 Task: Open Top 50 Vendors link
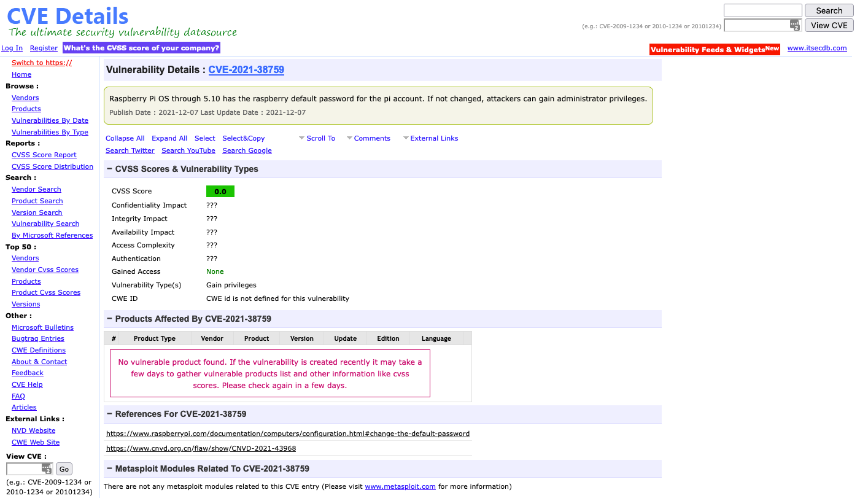point(25,258)
